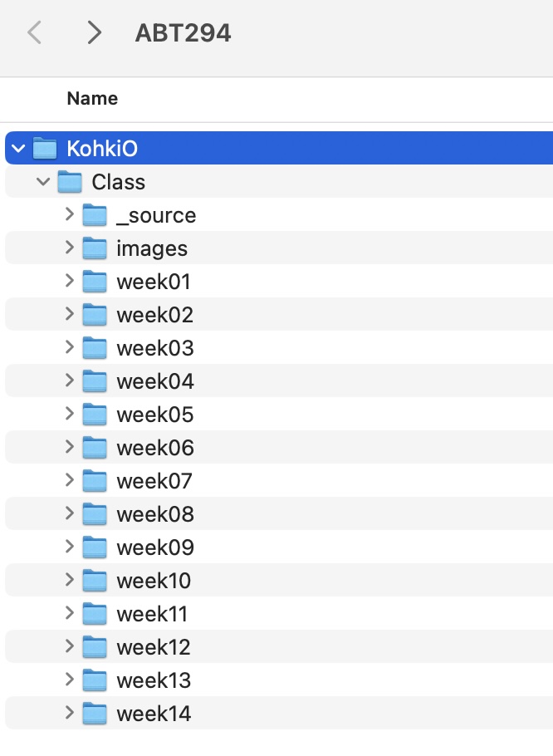This screenshot has height=756, width=553.
Task: Click the week14 folder icon
Action: point(95,713)
